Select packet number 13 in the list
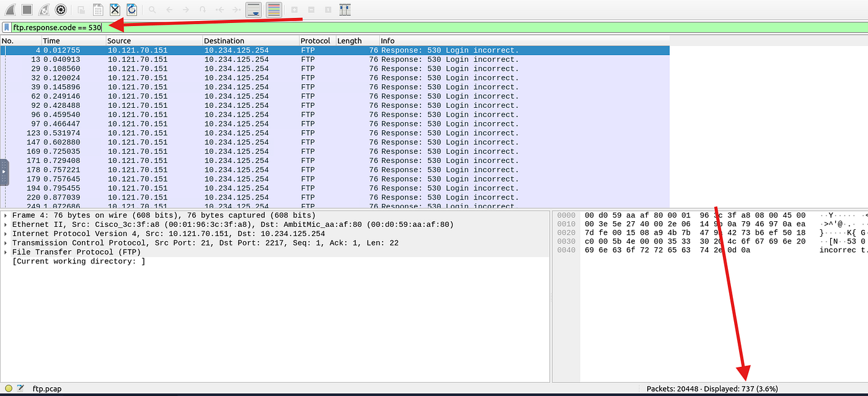868x396 pixels. 335,59
